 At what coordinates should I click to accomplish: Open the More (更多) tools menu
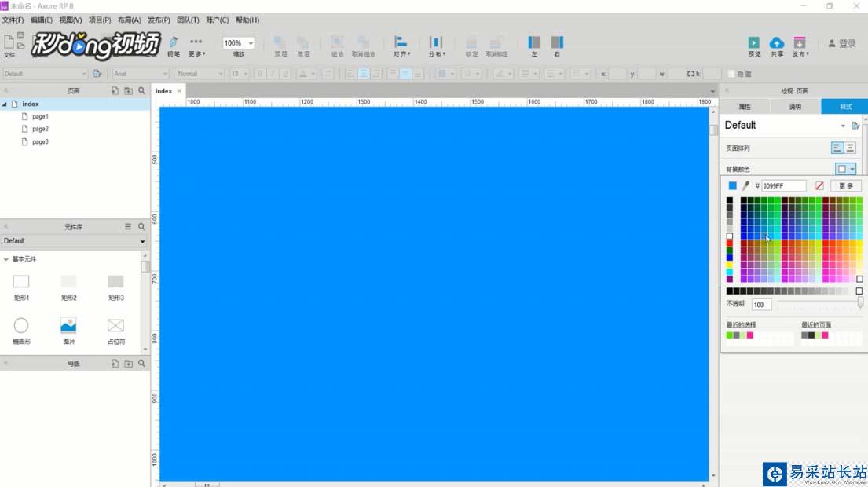coord(196,46)
